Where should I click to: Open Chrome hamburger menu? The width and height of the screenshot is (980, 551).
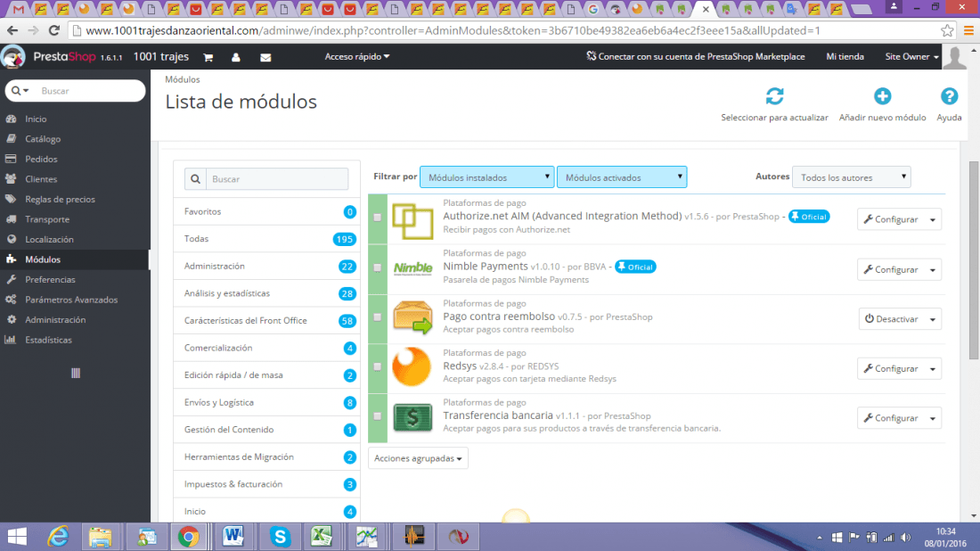(x=968, y=30)
